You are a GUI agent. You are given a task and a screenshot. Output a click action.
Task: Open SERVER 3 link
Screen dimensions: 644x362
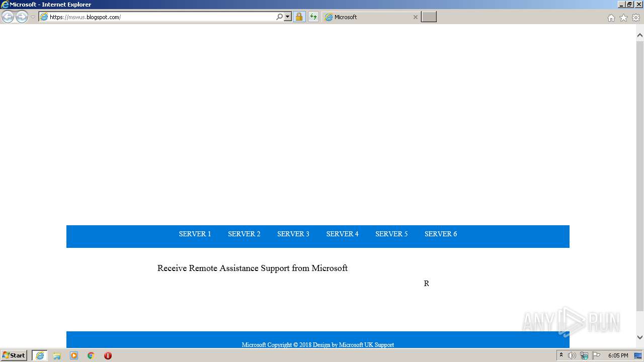coord(293,234)
